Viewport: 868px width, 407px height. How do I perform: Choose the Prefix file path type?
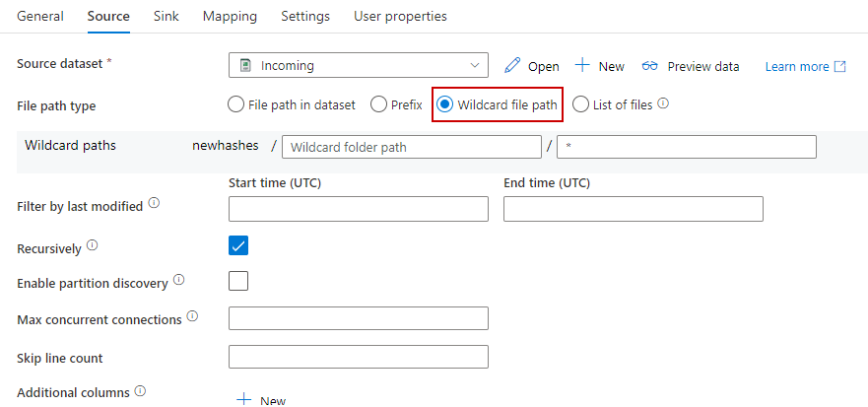[378, 104]
